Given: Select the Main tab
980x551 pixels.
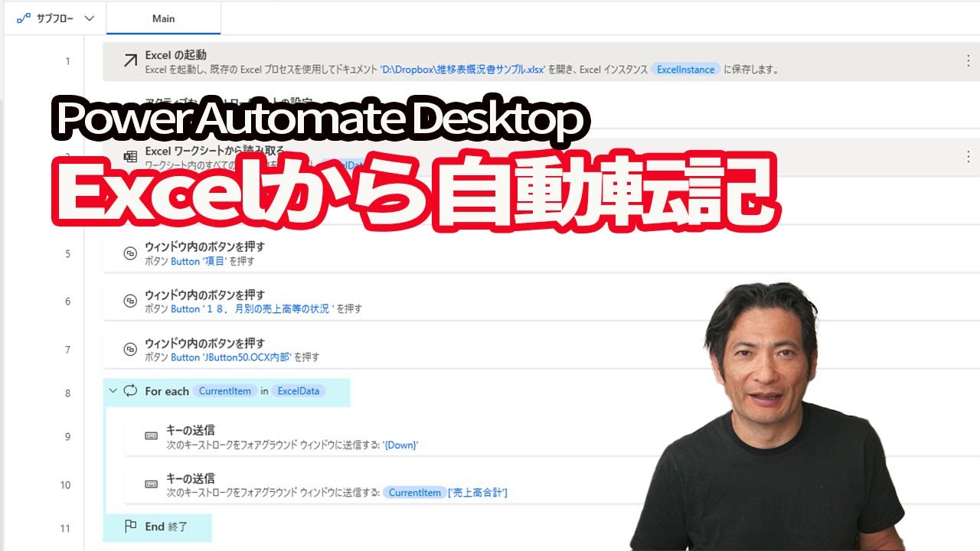Looking at the screenshot, I should click(164, 18).
